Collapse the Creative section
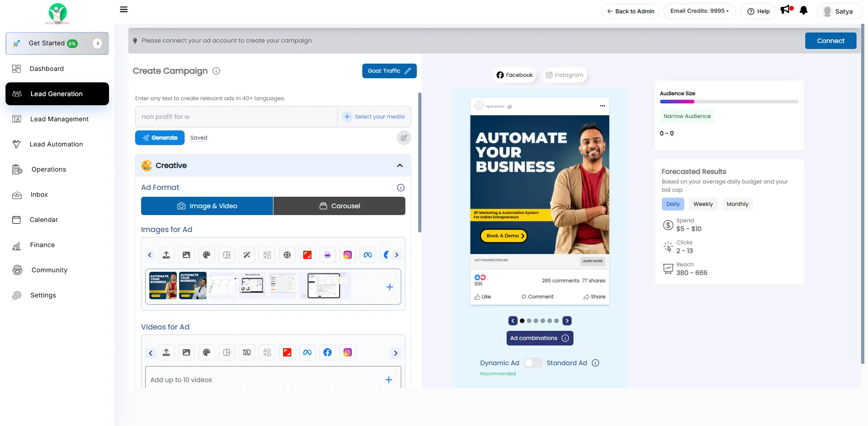868x426 pixels. coord(400,166)
